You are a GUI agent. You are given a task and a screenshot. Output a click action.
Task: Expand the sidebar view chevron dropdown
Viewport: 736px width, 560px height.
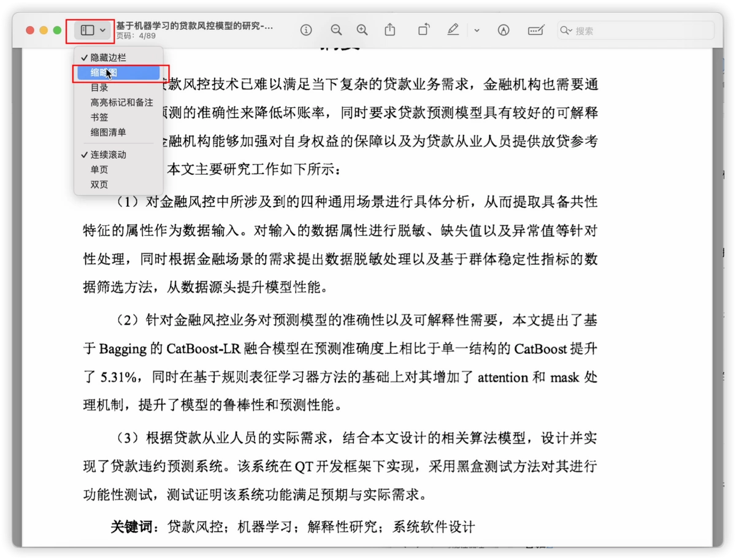[x=102, y=30]
